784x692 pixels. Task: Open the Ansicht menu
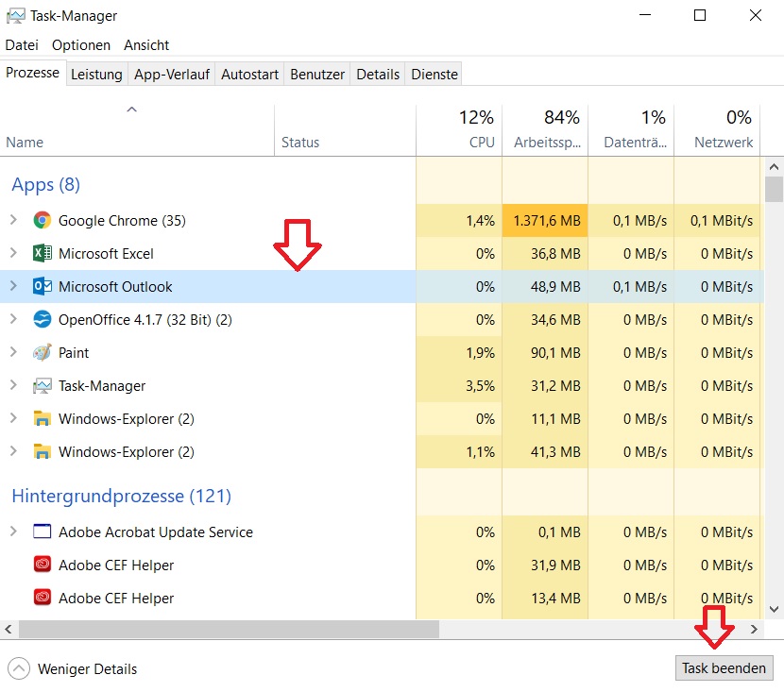[146, 45]
